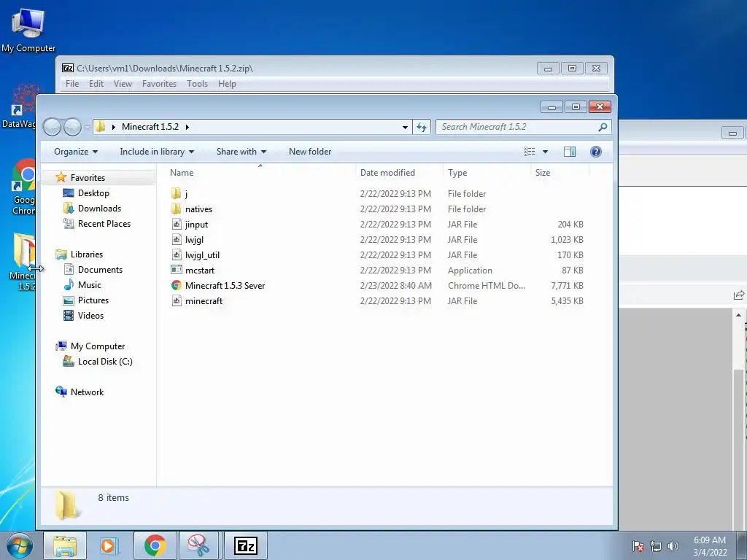Open Explorer help icon
The width and height of the screenshot is (747, 560).
point(595,152)
